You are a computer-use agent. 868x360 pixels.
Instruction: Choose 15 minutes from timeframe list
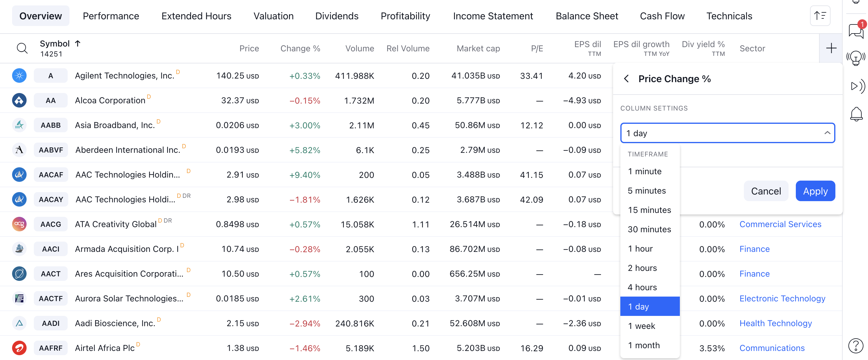click(649, 210)
